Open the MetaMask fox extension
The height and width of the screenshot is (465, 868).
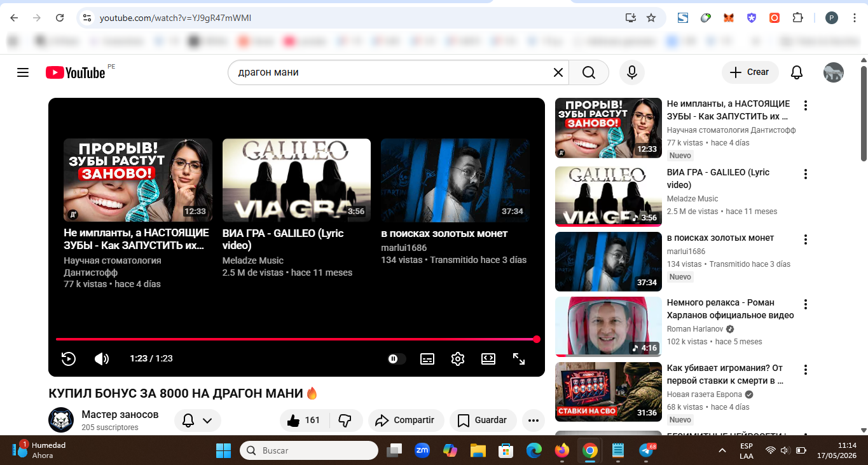[x=729, y=18]
